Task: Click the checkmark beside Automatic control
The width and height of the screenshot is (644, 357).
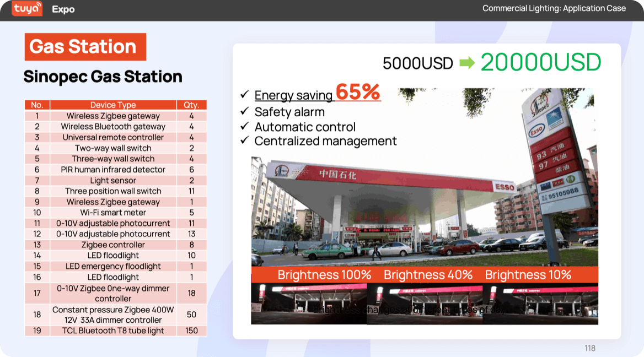Action: (x=245, y=126)
